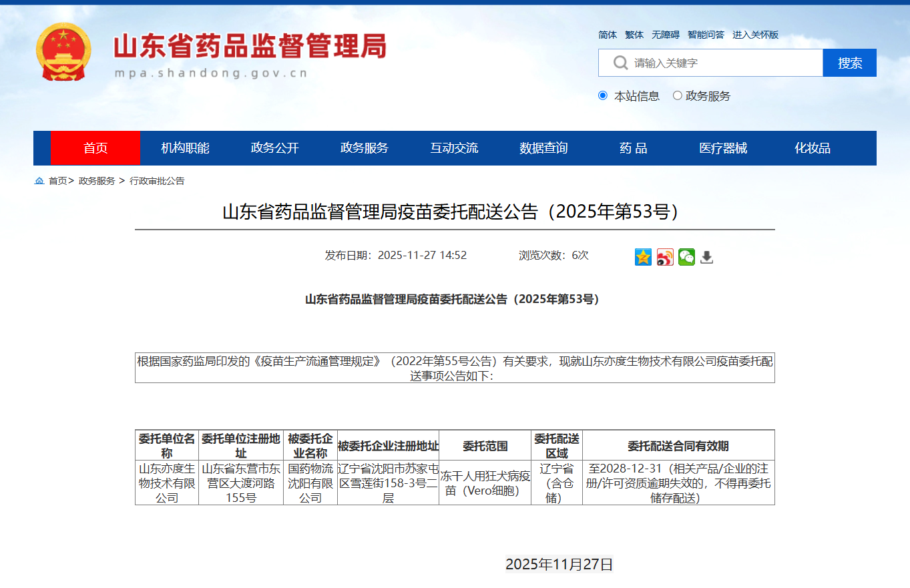Viewport: 910px width, 588px height.
Task: Select the 本站信息 radio button
Action: pos(603,95)
